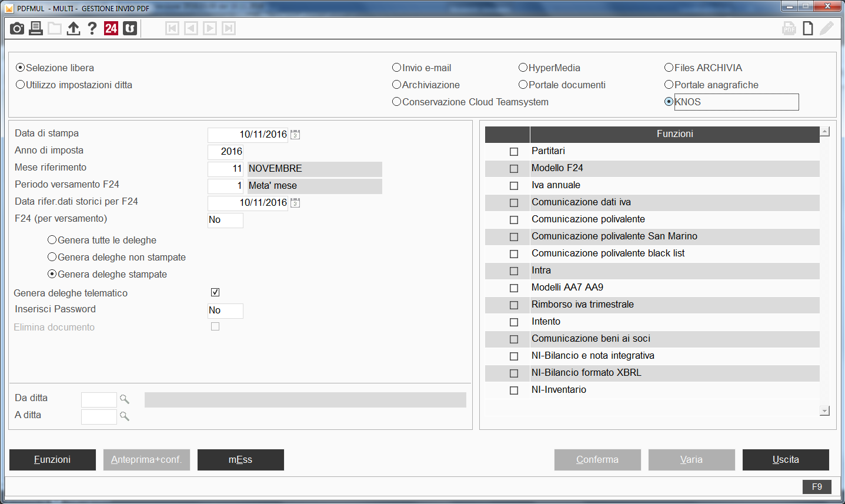
Task: Click the Uscita button
Action: (786, 460)
